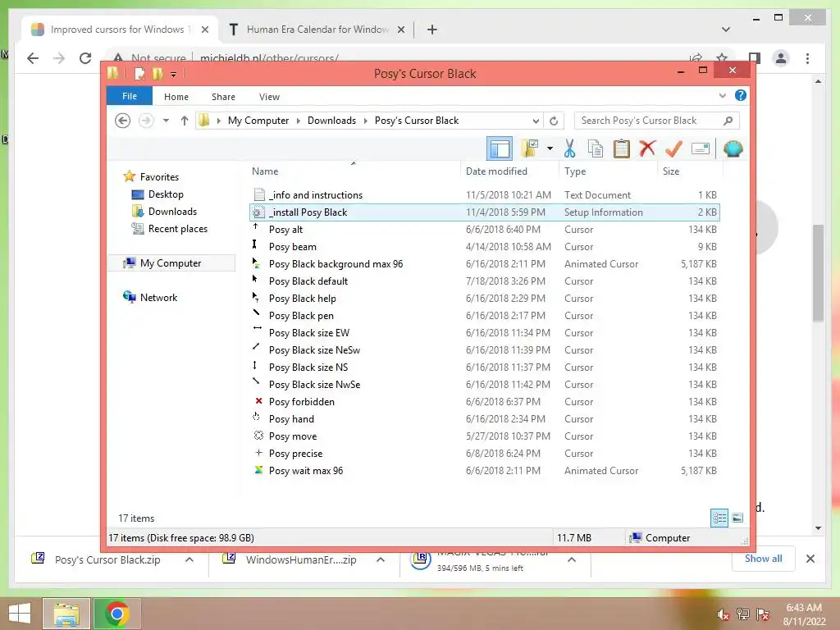Select the _install Posy Black file
Image resolution: width=840 pixels, height=630 pixels.
click(484, 212)
